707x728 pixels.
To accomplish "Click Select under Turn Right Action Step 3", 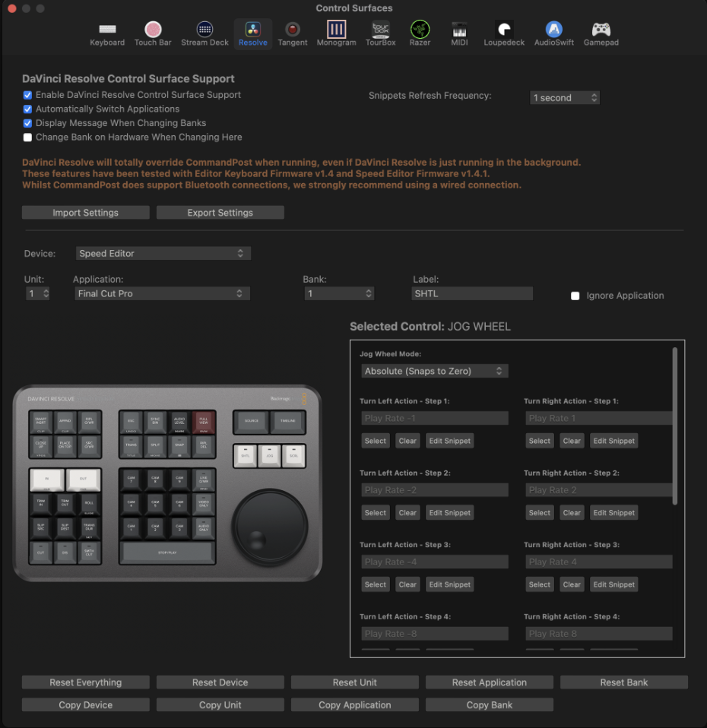I will coord(539,584).
